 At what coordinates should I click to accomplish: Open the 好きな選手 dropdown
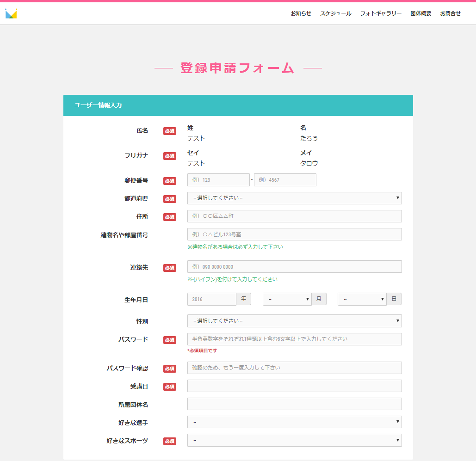(294, 422)
